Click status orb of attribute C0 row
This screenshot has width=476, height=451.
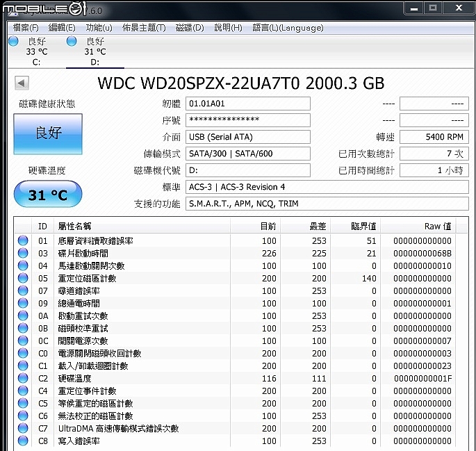tap(23, 353)
